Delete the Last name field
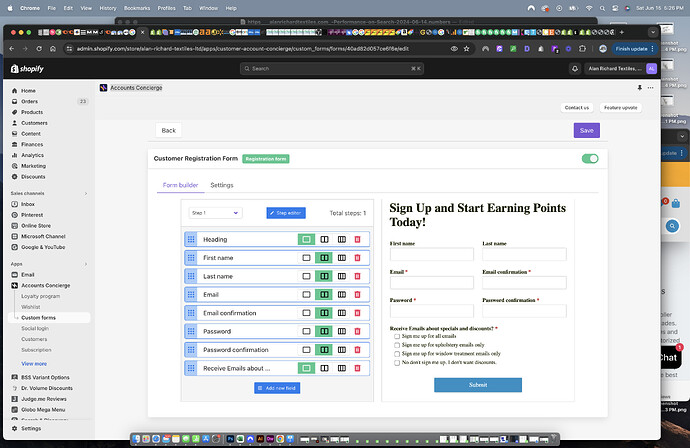Image resolution: width=690 pixels, height=448 pixels. [357, 276]
